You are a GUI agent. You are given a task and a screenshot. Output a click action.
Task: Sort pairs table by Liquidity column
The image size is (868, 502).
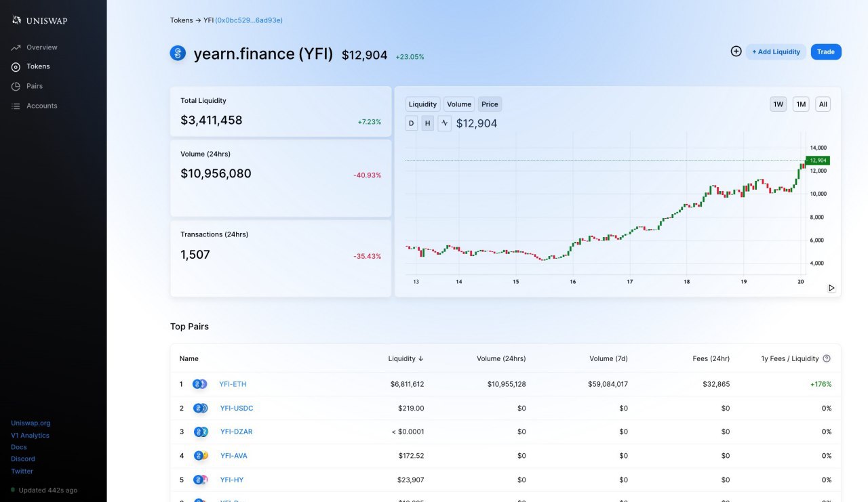tap(406, 358)
